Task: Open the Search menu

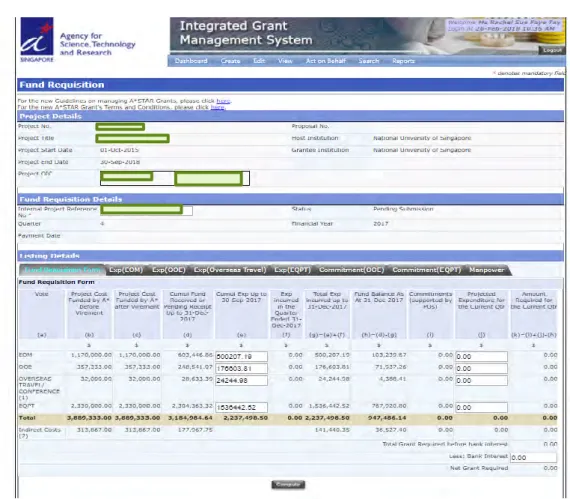Action: tap(369, 61)
